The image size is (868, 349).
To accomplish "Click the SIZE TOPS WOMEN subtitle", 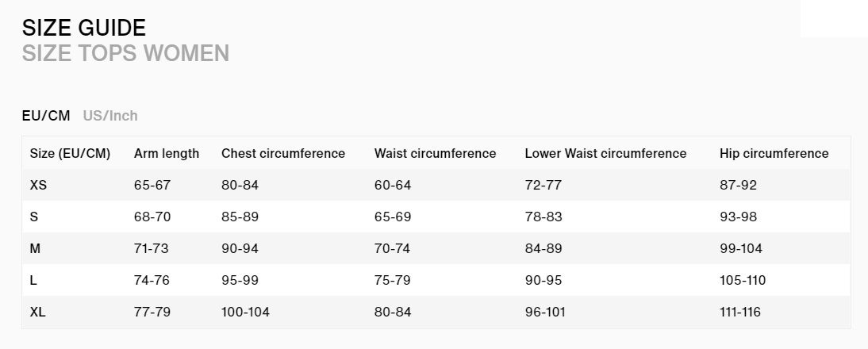I will click(x=125, y=53).
